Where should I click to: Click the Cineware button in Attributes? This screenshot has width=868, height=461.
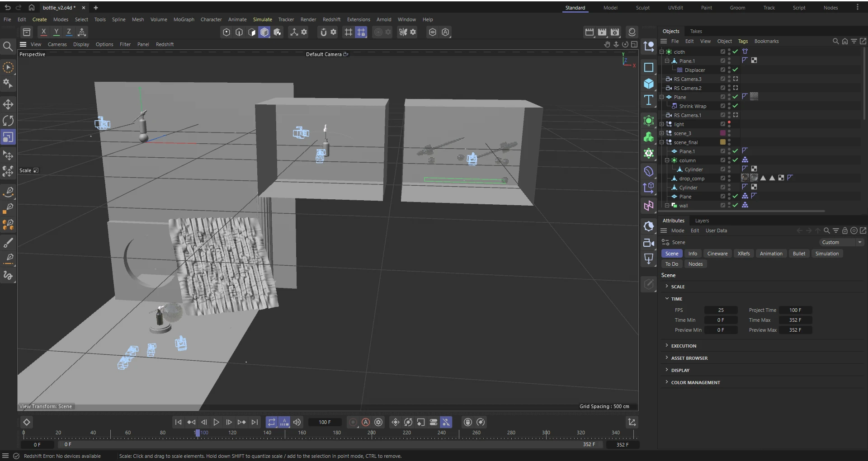tap(717, 254)
